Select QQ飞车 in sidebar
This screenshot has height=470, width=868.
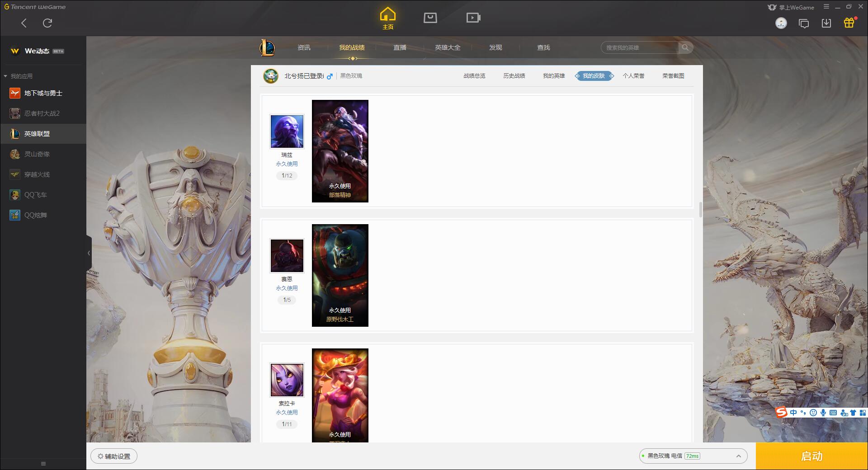43,195
